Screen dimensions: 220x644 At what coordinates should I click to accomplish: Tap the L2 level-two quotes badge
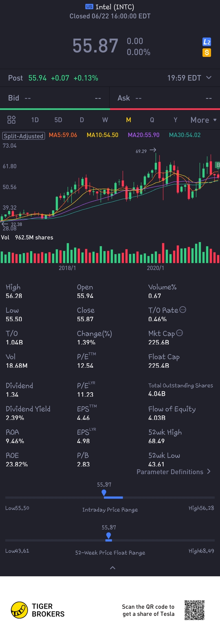[x=207, y=42]
